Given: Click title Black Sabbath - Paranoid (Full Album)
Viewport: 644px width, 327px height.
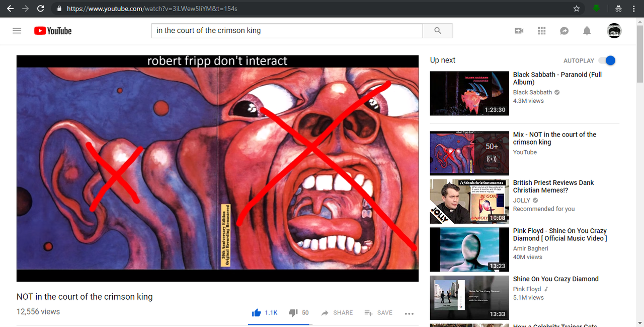Looking at the screenshot, I should (557, 78).
